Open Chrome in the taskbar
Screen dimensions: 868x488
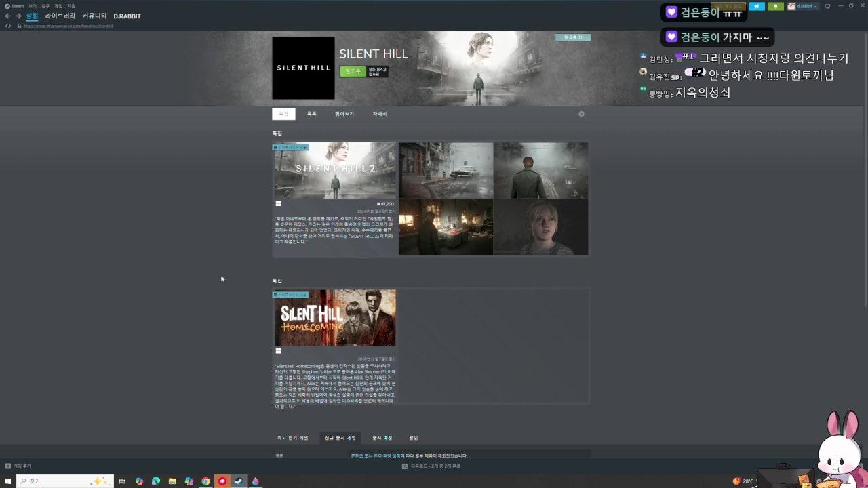[205, 481]
